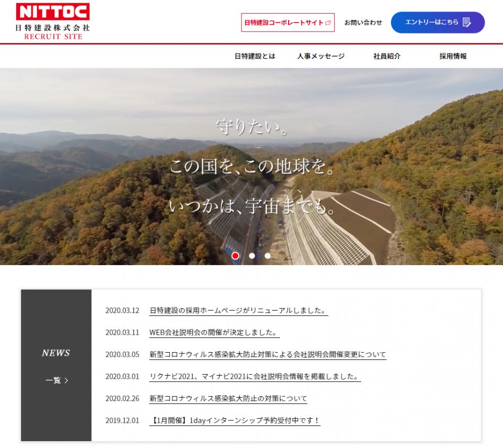Viewport: 503px width, 448px height.
Task: Click the date 2020.03.01
Action: [122, 376]
